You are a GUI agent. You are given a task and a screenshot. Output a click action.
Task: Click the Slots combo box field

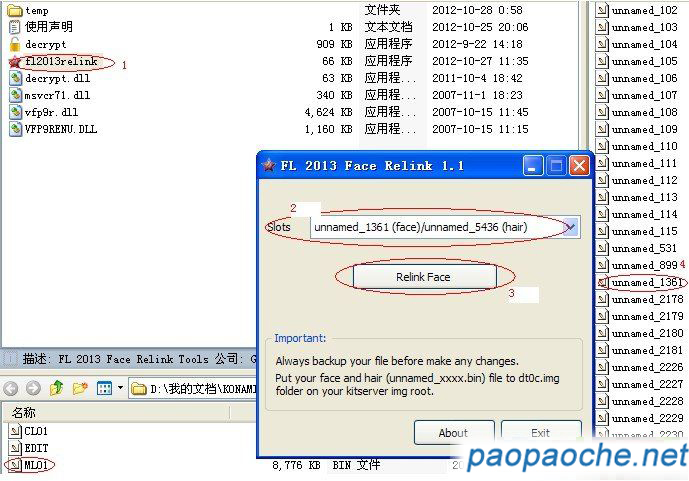pos(445,228)
